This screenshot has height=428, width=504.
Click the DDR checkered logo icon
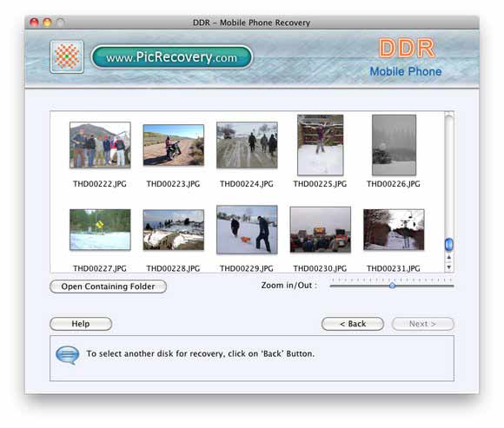coord(67,56)
